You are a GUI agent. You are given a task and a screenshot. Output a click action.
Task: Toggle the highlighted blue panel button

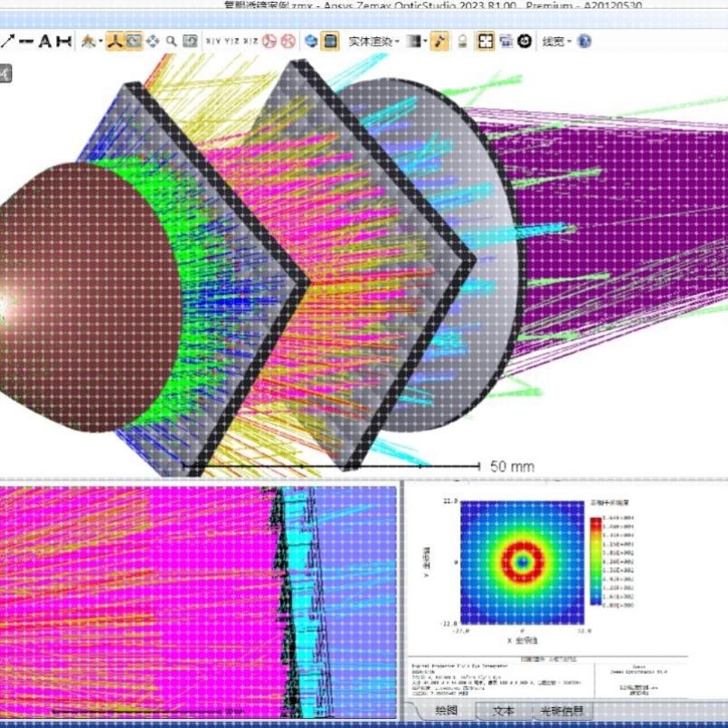point(330,42)
